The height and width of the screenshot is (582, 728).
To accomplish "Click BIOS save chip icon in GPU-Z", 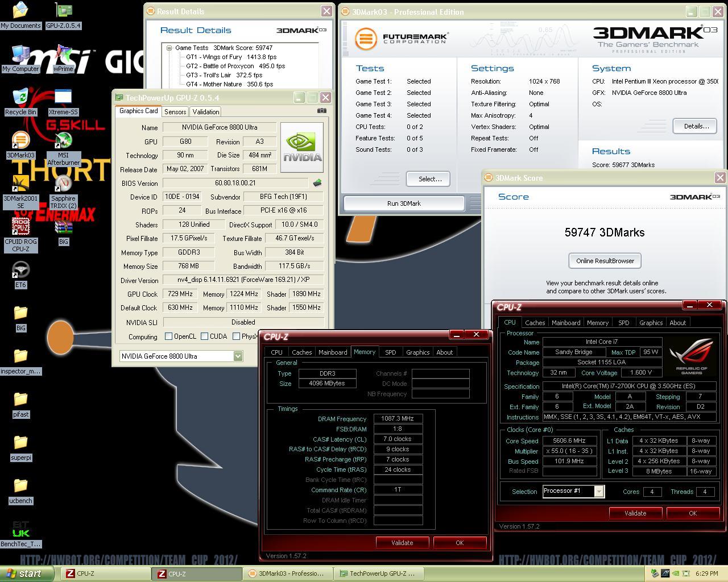I will point(317,182).
